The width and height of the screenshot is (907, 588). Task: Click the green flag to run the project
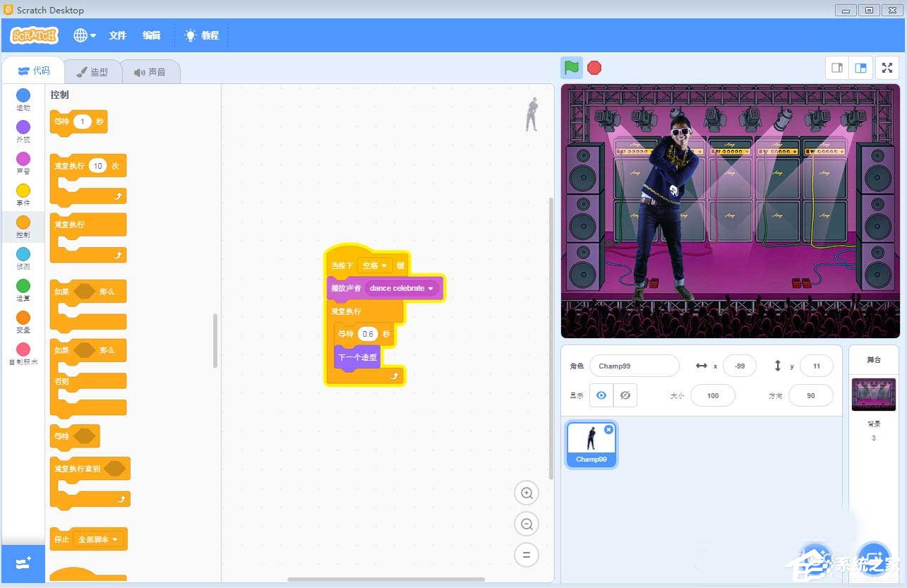point(572,68)
